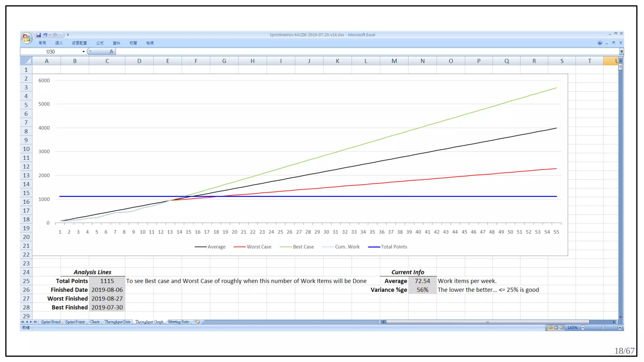Image resolution: width=644 pixels, height=362 pixels.
Task: Switch to Page Layout view
Action: coord(556,328)
